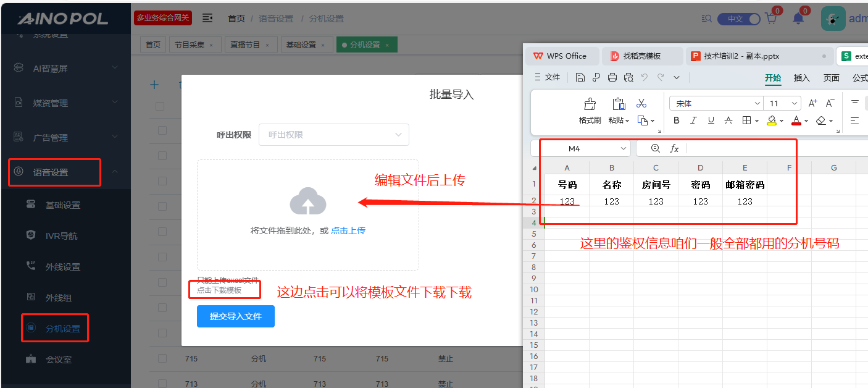Screen dimensions: 868x388
Task: Click the notification bell icon
Action: click(798, 19)
